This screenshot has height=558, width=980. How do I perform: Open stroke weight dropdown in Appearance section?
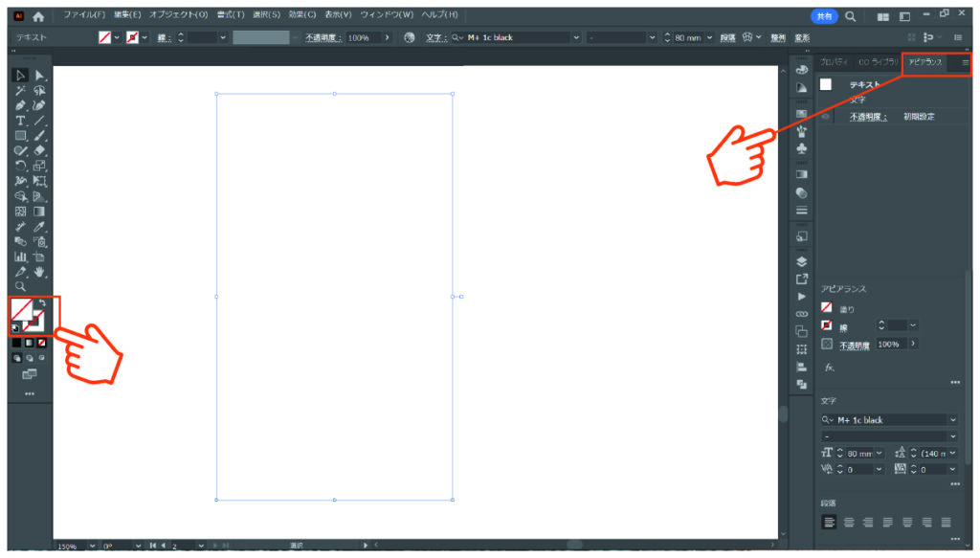913,325
